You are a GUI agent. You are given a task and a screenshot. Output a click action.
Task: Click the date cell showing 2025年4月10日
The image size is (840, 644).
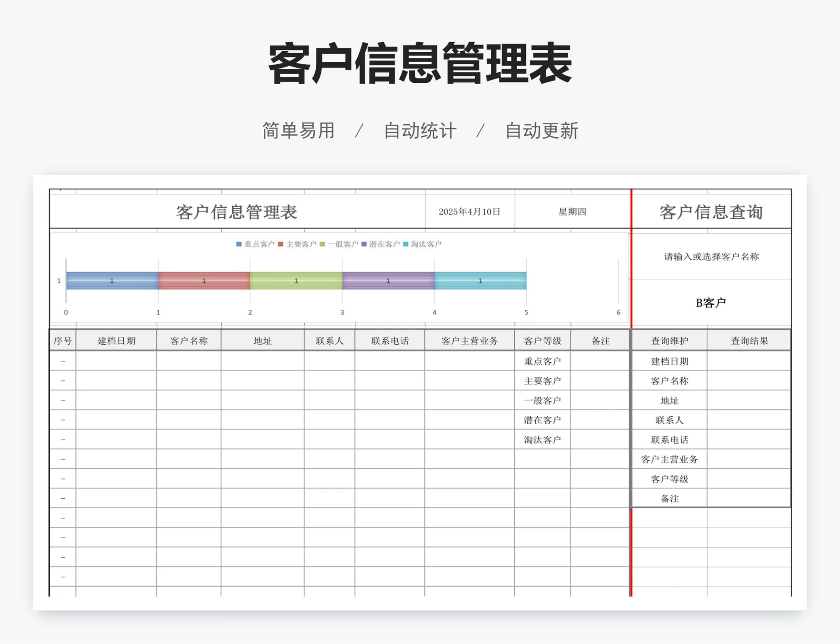pyautogui.click(x=469, y=212)
